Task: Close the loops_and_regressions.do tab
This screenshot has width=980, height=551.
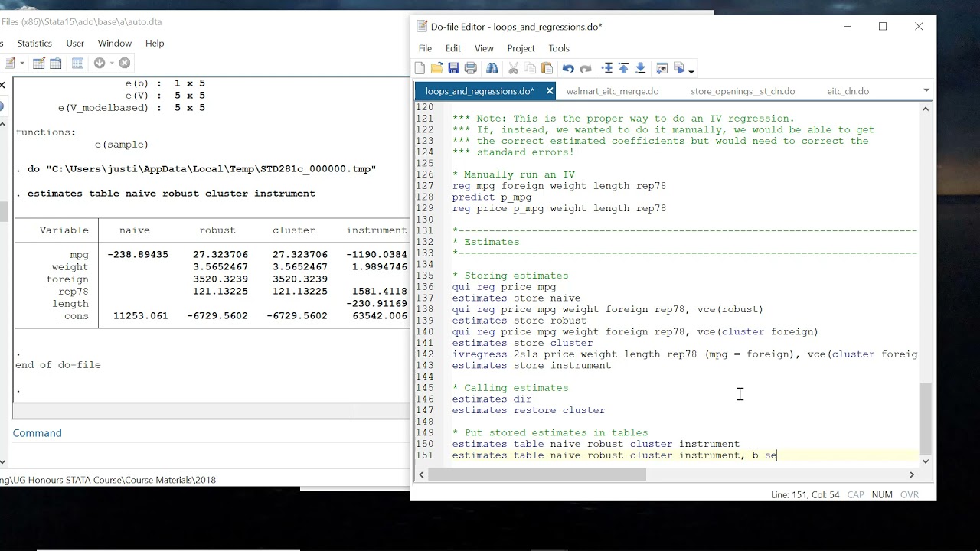Action: pyautogui.click(x=549, y=91)
